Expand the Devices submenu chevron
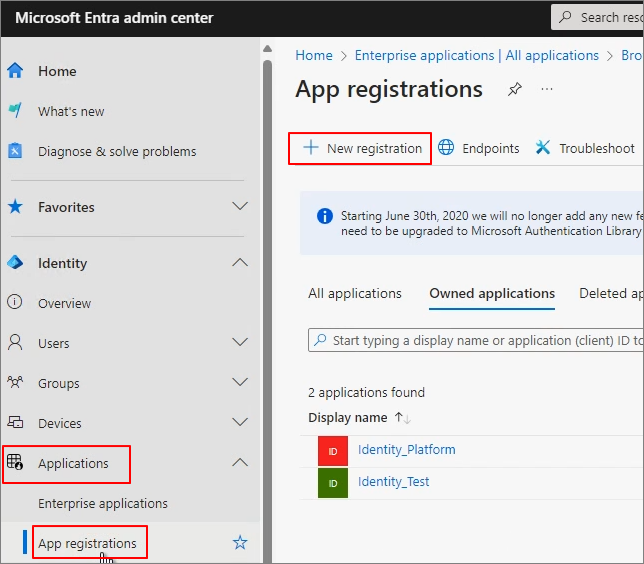This screenshot has width=644, height=564. click(240, 422)
